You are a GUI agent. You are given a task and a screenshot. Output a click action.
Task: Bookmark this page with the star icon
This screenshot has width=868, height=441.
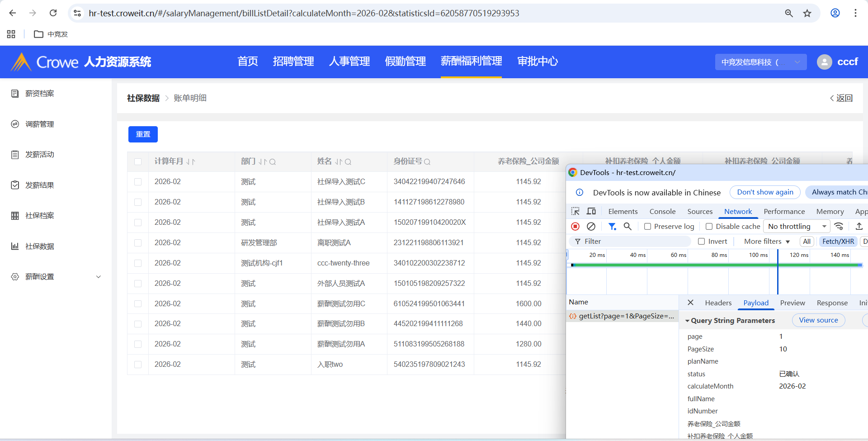coord(807,13)
